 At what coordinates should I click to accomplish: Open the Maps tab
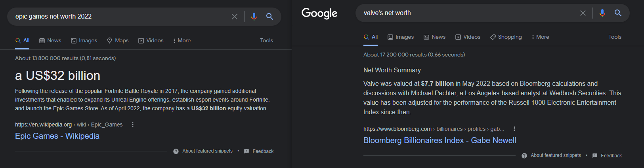click(x=118, y=40)
